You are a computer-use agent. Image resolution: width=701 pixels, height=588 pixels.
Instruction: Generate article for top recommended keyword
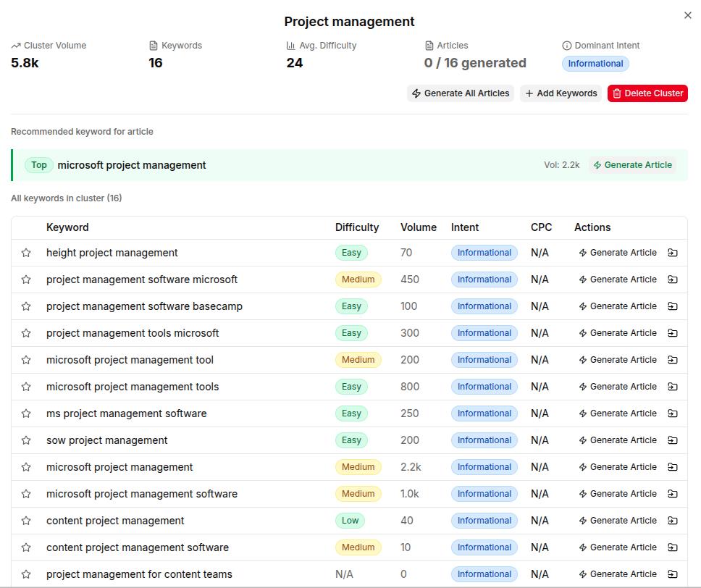click(x=632, y=165)
